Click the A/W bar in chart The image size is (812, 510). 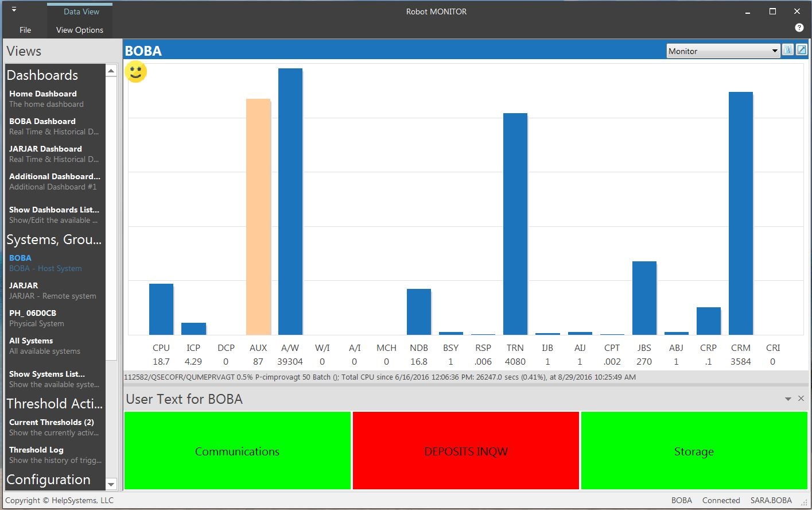point(290,202)
